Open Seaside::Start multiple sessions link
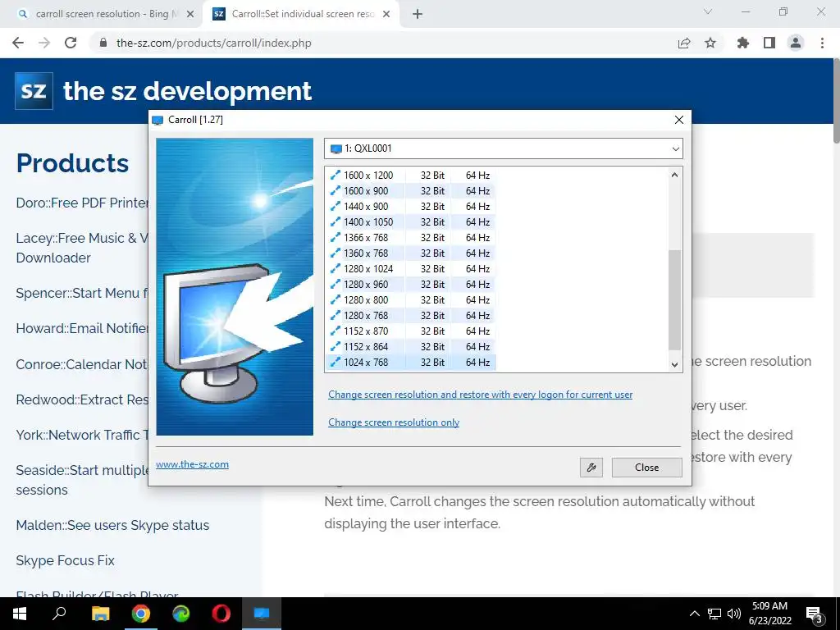 [x=83, y=480]
